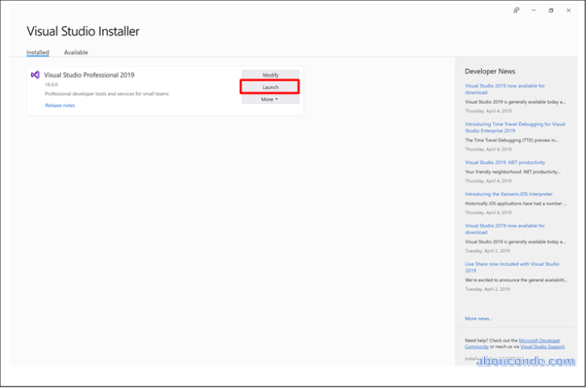Switch to the Available tab
588x388 pixels.
click(76, 53)
